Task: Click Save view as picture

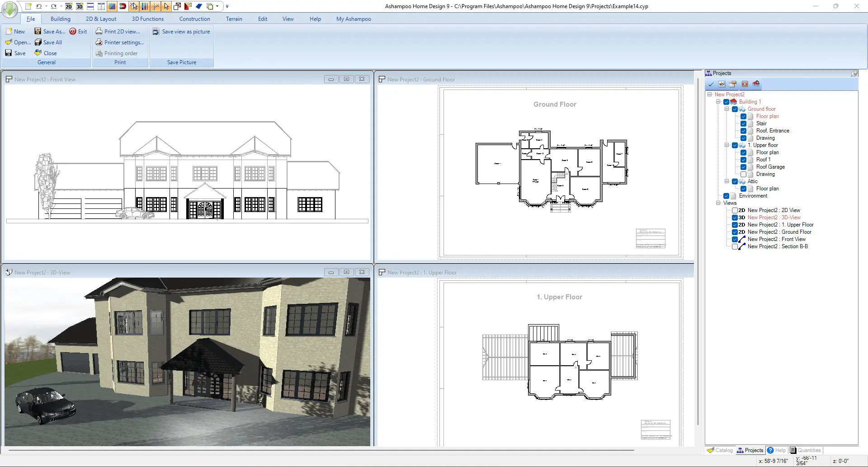Action: coord(181,32)
